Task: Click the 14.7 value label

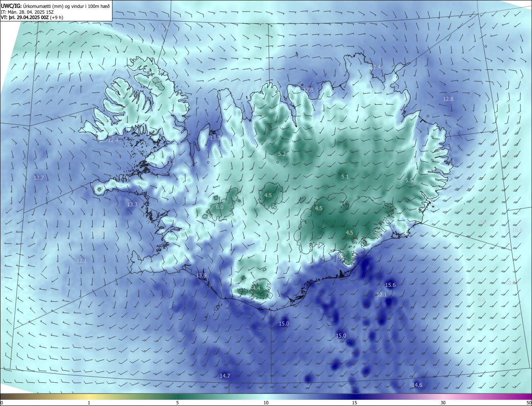Action: [x=225, y=376]
